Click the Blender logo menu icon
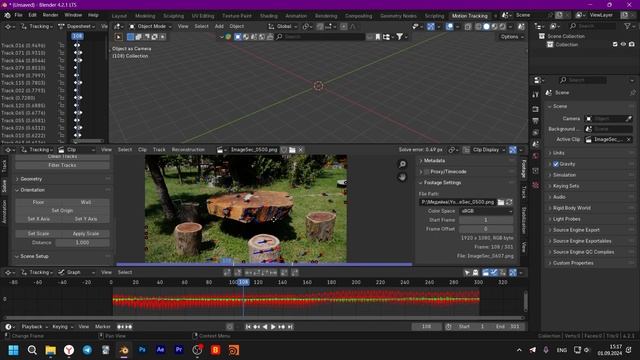This screenshot has width=640, height=360. point(7,15)
